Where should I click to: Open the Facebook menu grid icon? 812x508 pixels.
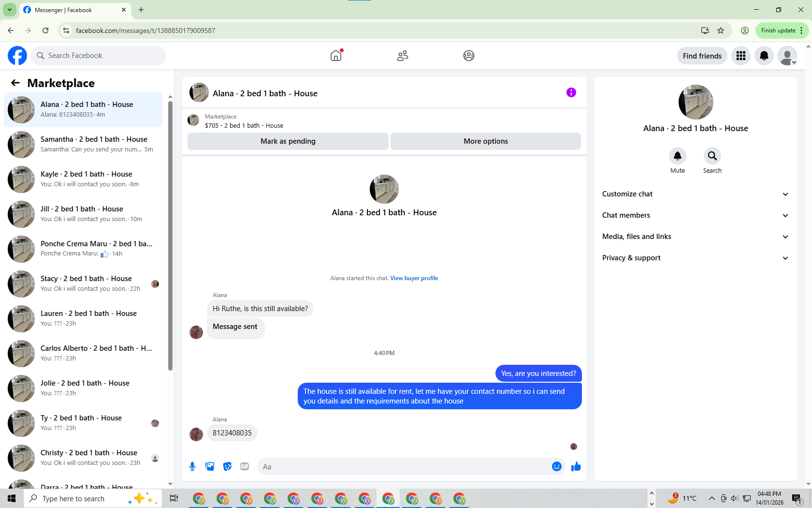(x=741, y=56)
